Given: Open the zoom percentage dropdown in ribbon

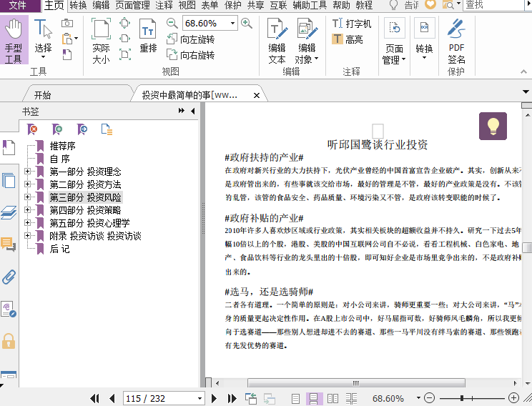Looking at the screenshot, I should point(233,23).
